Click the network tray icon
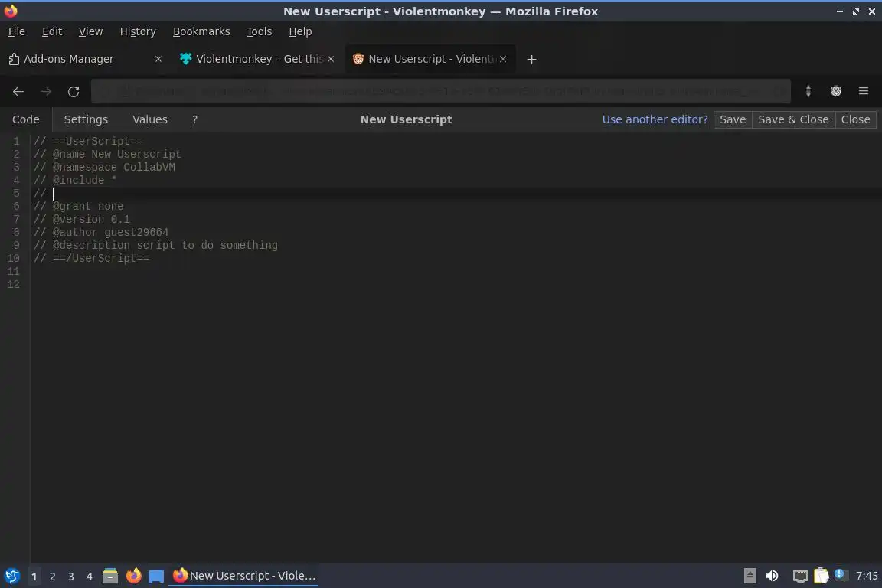Viewport: 882px width, 588px height. 800,576
